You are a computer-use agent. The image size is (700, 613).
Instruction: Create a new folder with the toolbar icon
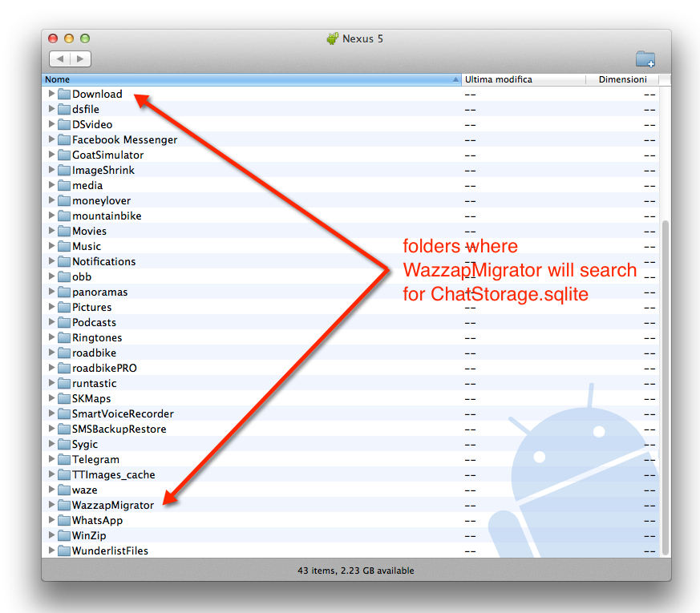click(645, 58)
